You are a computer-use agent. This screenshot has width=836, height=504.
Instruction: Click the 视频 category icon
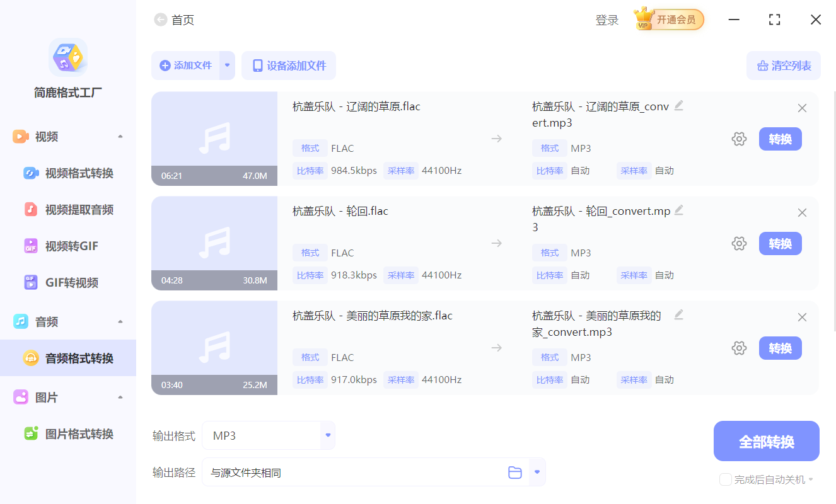[x=21, y=137]
